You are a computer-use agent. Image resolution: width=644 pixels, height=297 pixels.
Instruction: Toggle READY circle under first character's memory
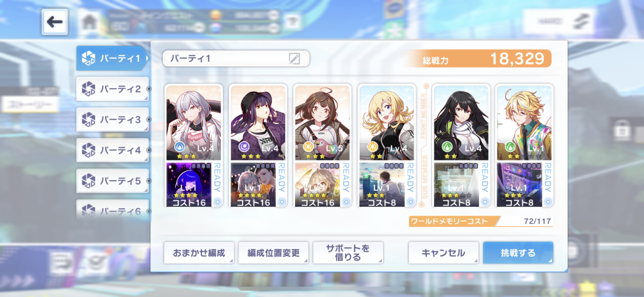[x=217, y=202]
